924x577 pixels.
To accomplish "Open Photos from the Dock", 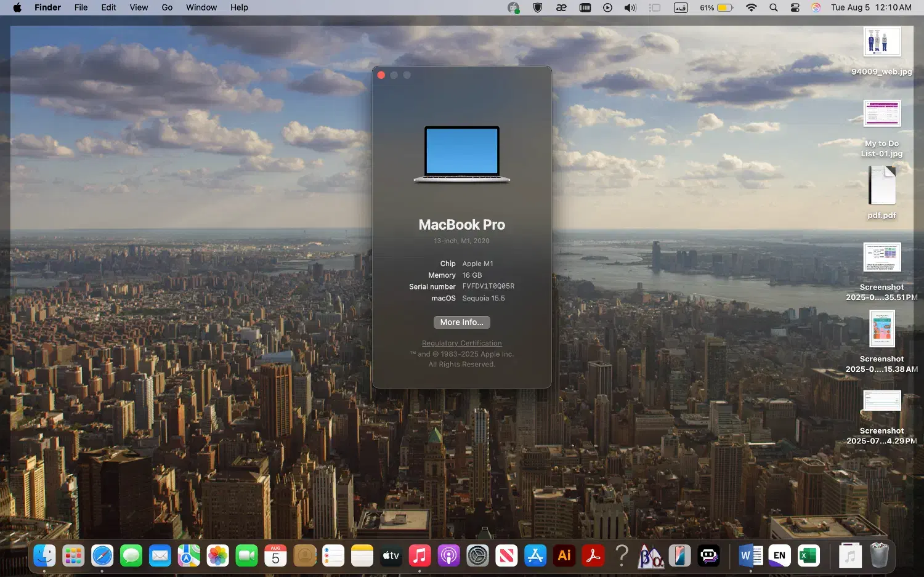I will [217, 556].
